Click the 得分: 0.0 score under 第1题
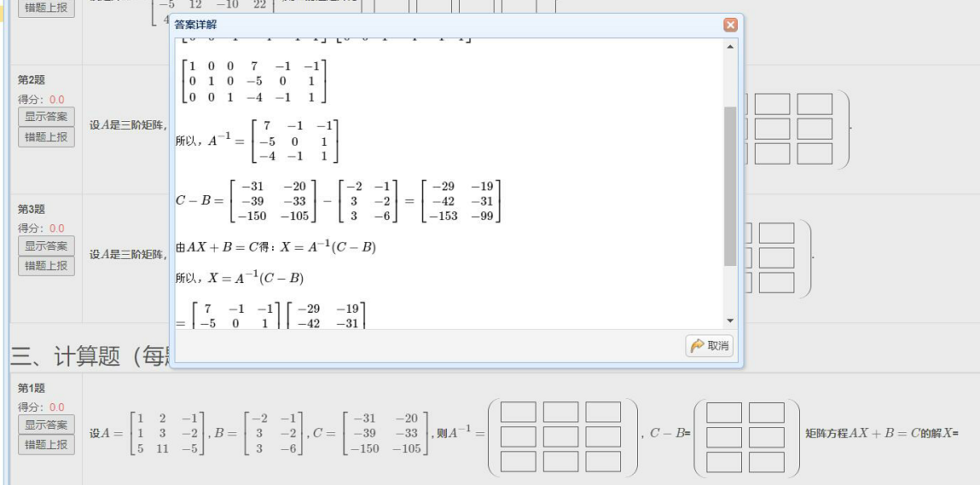Viewport: 980px width, 485px height. [x=41, y=407]
